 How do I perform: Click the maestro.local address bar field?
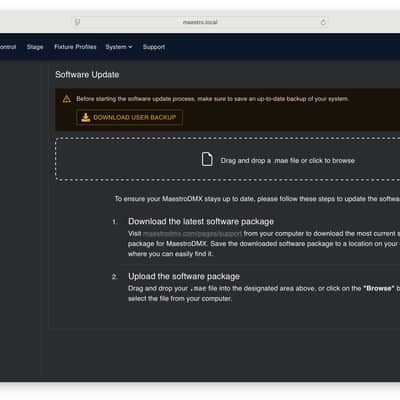tap(200, 22)
